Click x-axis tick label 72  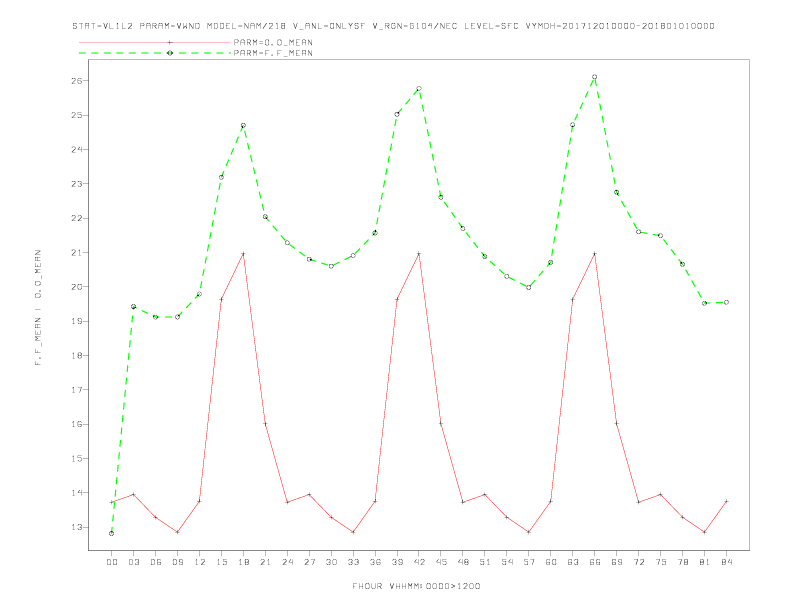(638, 562)
